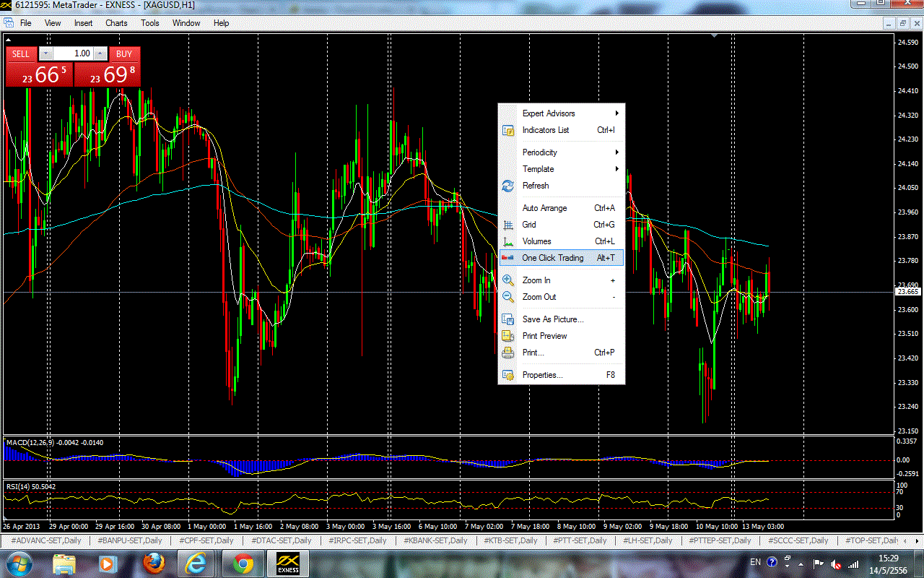
Task: Click Refresh in the chart context menu
Action: 561,186
